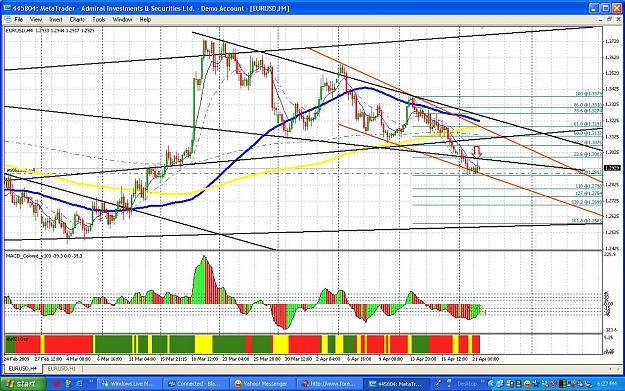This screenshot has width=625, height=391.
Task: Open Yahoo! Messenger taskbar button
Action: pos(263,384)
